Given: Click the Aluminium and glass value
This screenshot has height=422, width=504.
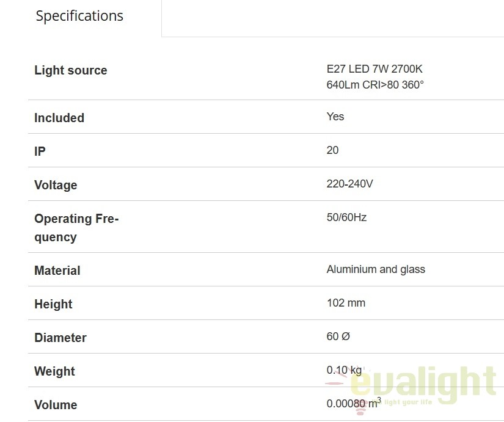Looking at the screenshot, I should pyautogui.click(x=376, y=269).
